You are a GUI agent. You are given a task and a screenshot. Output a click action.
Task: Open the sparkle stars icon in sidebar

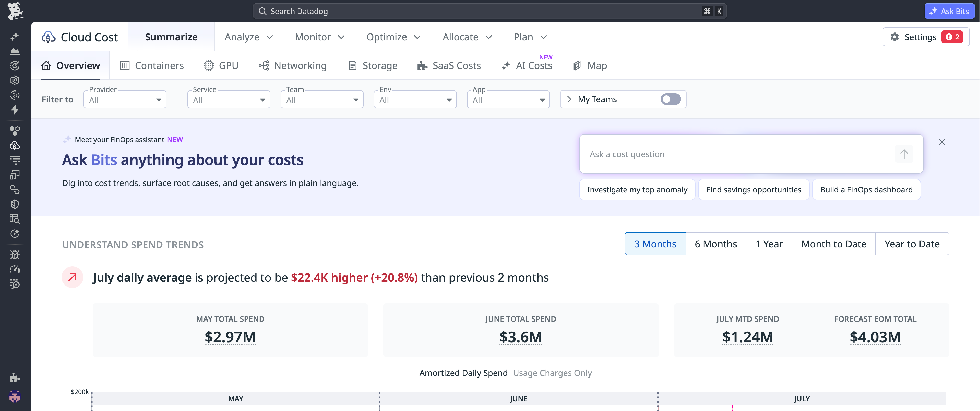point(15,36)
